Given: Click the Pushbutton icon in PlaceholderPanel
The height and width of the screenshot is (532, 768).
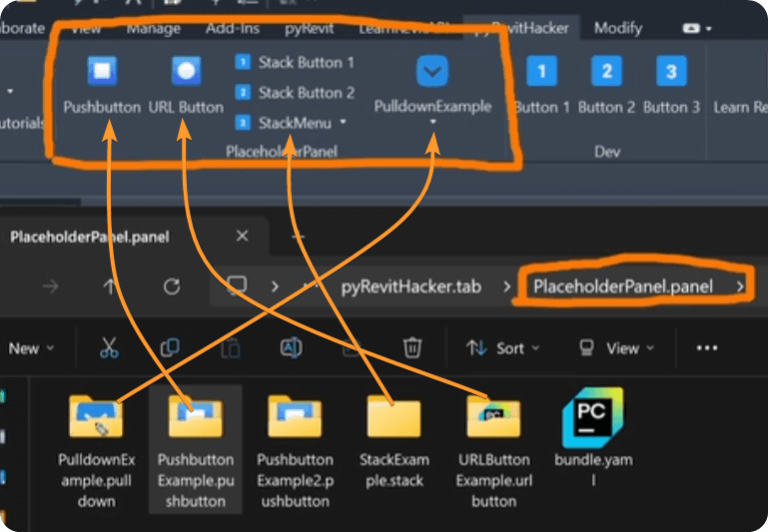Looking at the screenshot, I should (x=102, y=71).
